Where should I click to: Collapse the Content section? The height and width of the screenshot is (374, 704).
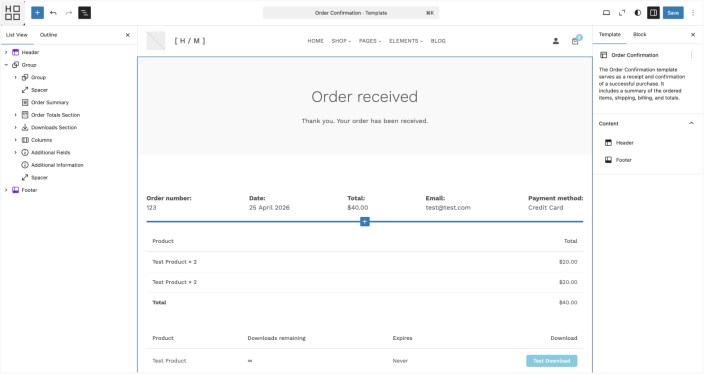[x=691, y=123]
